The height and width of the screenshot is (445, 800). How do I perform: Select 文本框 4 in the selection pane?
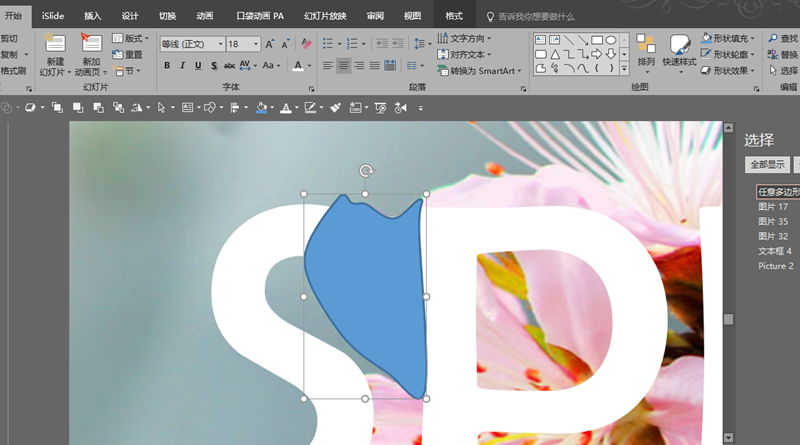pyautogui.click(x=777, y=251)
